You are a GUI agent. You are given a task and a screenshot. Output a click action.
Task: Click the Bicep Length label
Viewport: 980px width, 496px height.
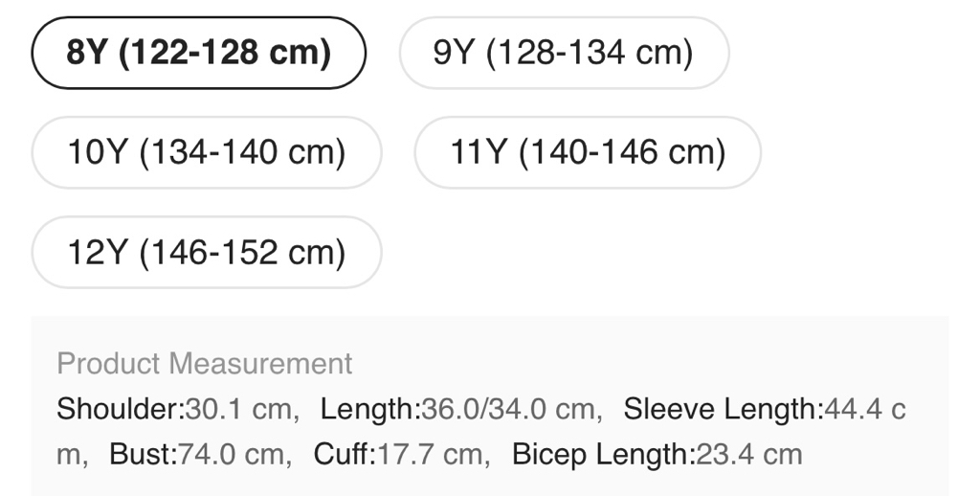602,454
